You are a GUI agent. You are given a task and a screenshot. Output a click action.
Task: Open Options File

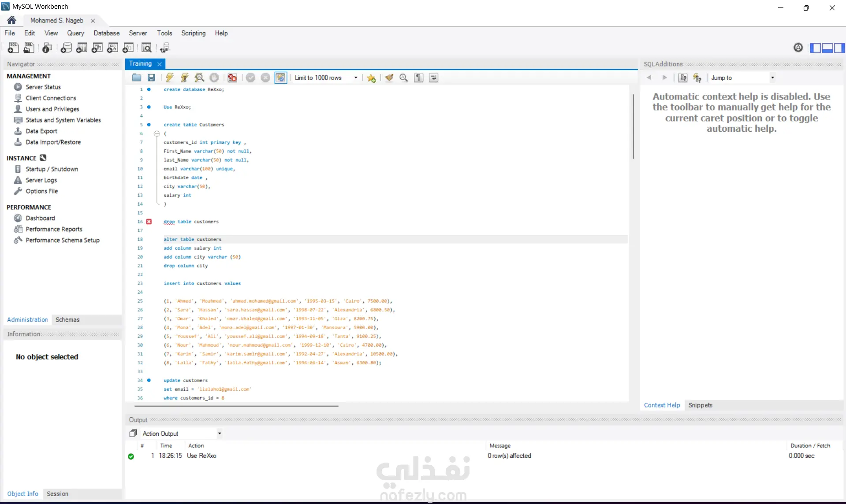(42, 191)
